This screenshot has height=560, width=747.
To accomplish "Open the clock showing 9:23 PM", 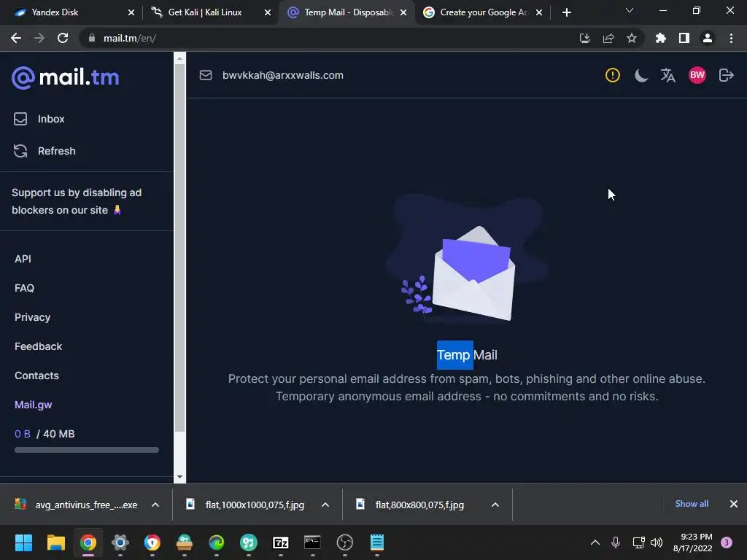I will (692, 542).
